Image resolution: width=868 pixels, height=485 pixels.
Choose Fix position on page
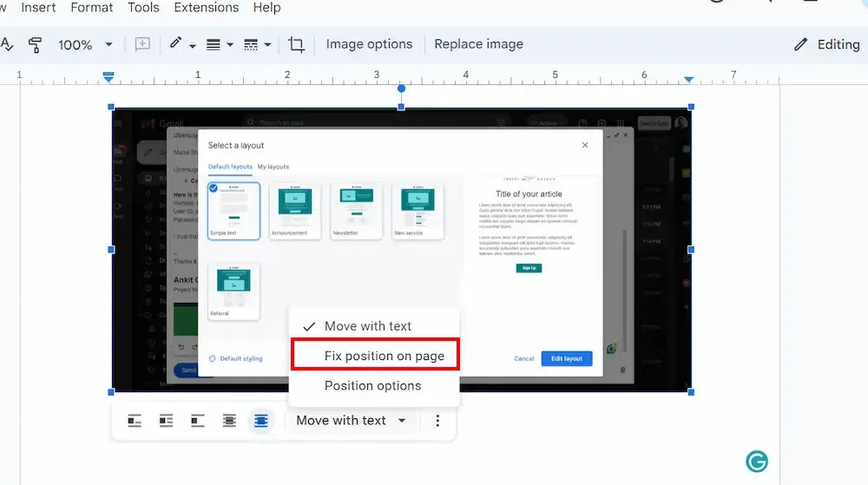[375, 355]
